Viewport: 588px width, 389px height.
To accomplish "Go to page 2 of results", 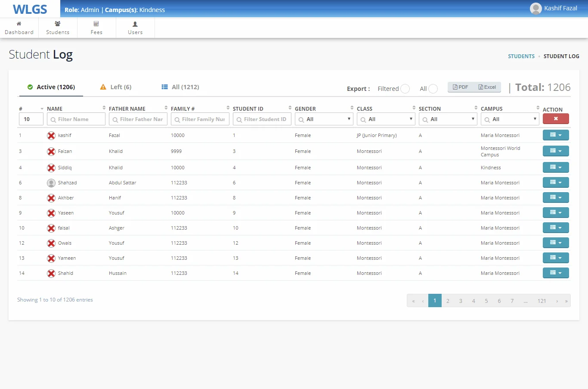I will pos(448,301).
